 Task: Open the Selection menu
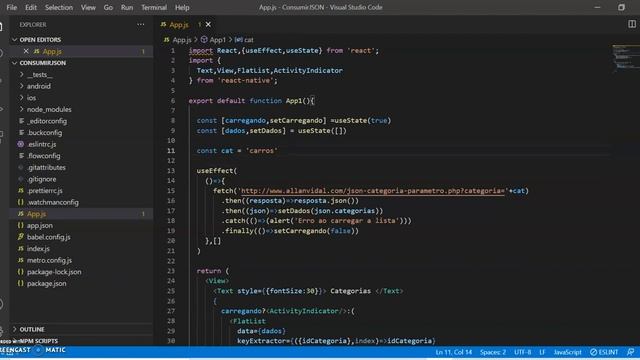pos(59,7)
